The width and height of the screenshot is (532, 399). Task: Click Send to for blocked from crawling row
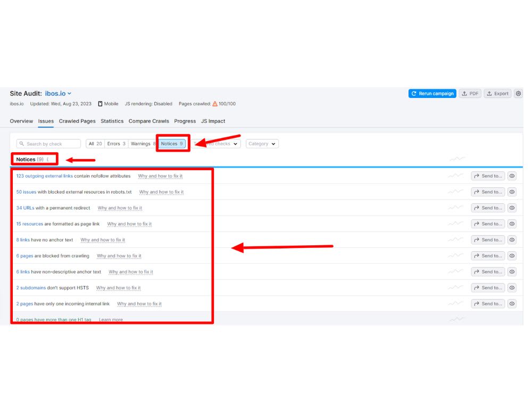tap(488, 255)
